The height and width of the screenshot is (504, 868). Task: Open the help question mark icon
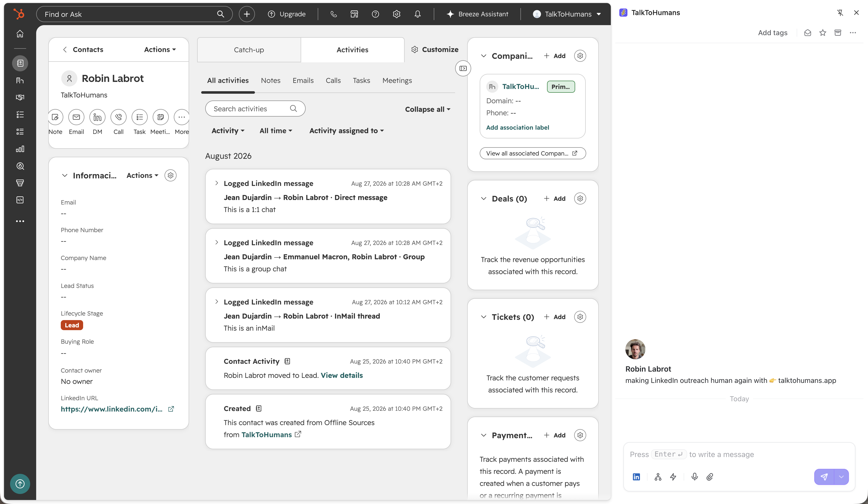coord(375,14)
